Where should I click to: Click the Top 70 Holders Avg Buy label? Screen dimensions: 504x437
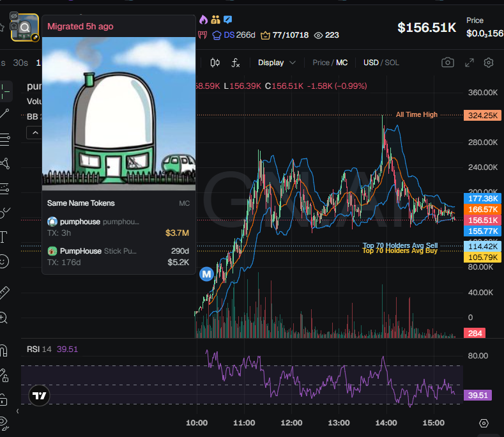pos(400,251)
